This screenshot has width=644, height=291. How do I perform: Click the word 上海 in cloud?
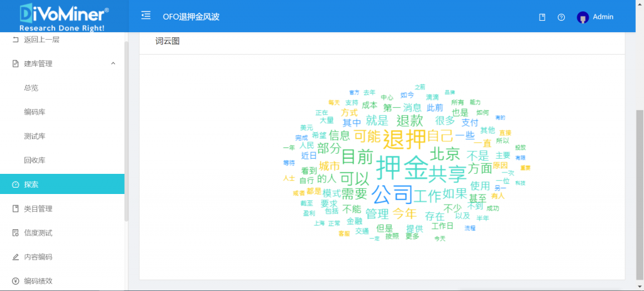(x=319, y=223)
